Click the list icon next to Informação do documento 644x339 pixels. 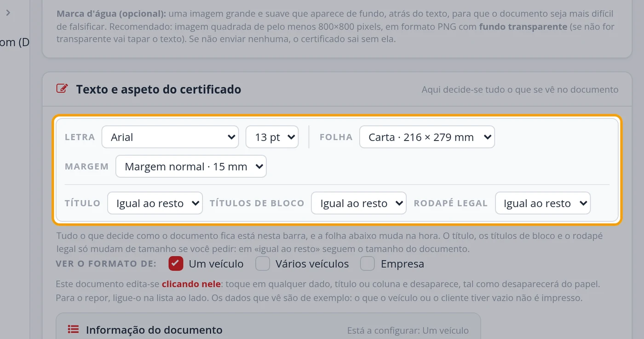click(73, 329)
